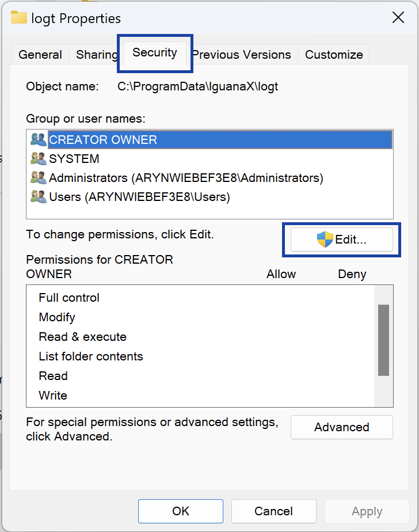Click the permissions list scrollbar
The height and width of the screenshot is (532, 419).
tap(383, 340)
